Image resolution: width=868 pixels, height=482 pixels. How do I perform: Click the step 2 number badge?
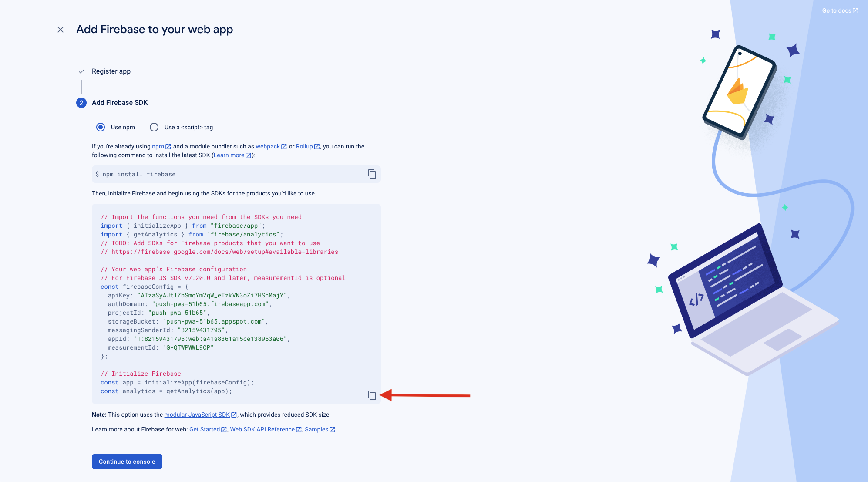click(x=81, y=103)
